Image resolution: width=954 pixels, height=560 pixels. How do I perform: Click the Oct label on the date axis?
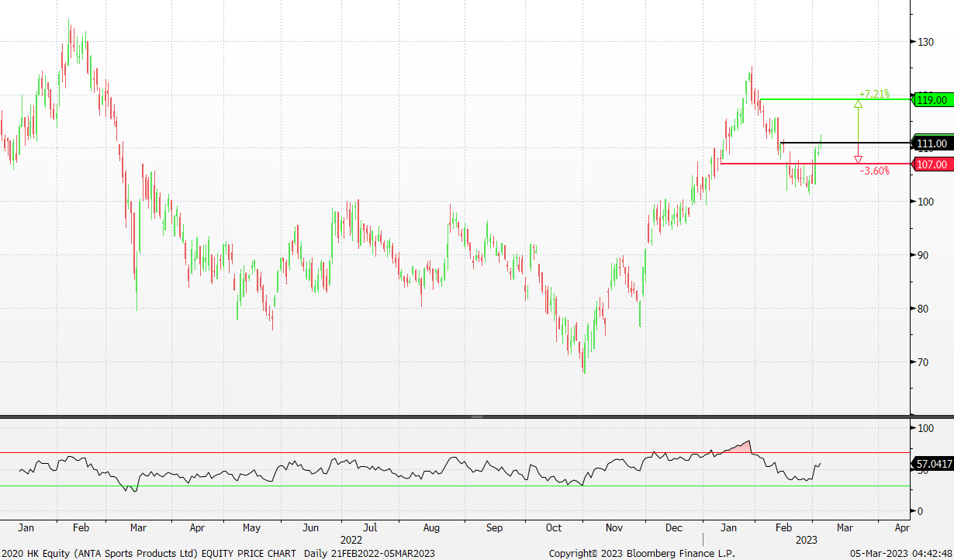click(553, 527)
